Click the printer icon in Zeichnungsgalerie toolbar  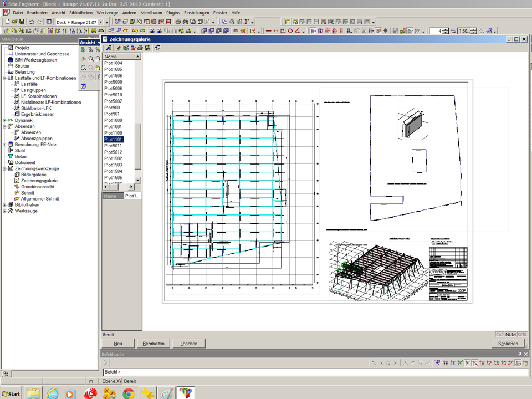[x=140, y=48]
